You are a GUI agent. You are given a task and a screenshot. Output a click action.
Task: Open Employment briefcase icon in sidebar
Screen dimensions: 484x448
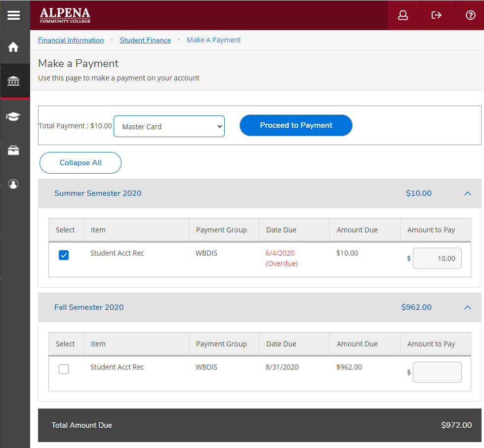[13, 150]
